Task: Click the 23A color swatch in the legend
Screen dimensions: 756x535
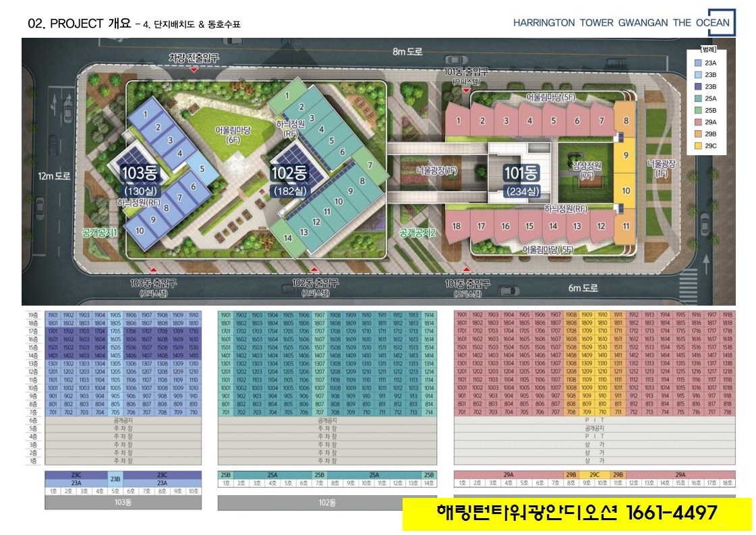Action: point(697,63)
